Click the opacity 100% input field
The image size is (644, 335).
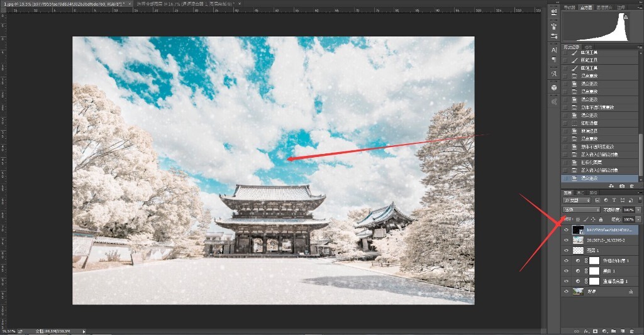click(628, 210)
